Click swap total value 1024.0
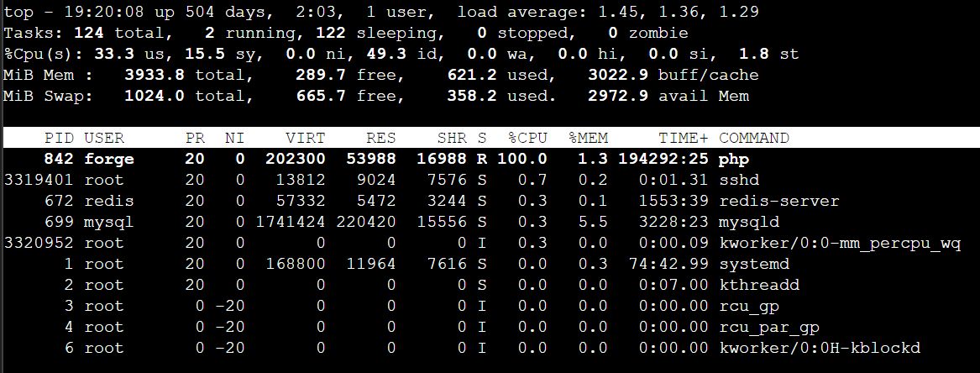 pos(155,97)
